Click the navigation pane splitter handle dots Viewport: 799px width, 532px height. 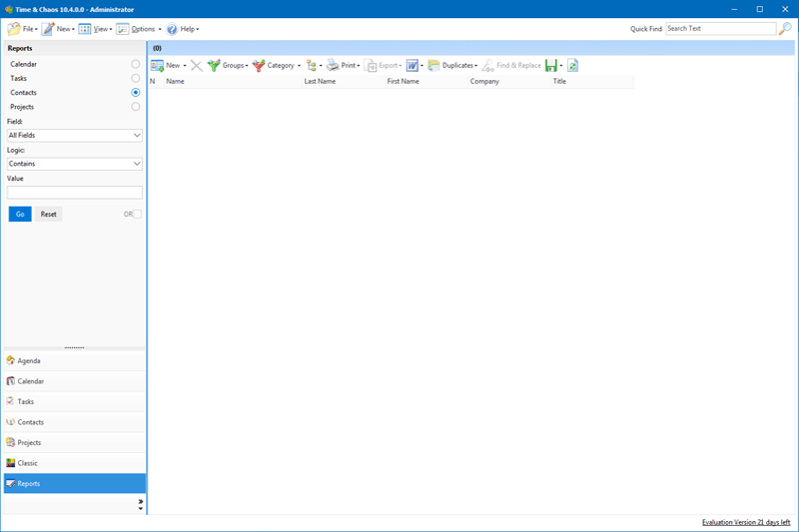pyautogui.click(x=74, y=347)
